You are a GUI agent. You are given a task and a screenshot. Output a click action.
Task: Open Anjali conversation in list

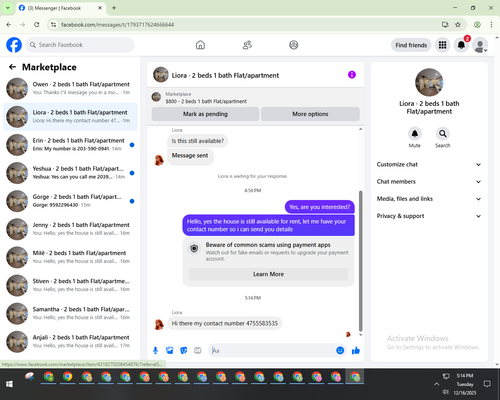click(70, 341)
